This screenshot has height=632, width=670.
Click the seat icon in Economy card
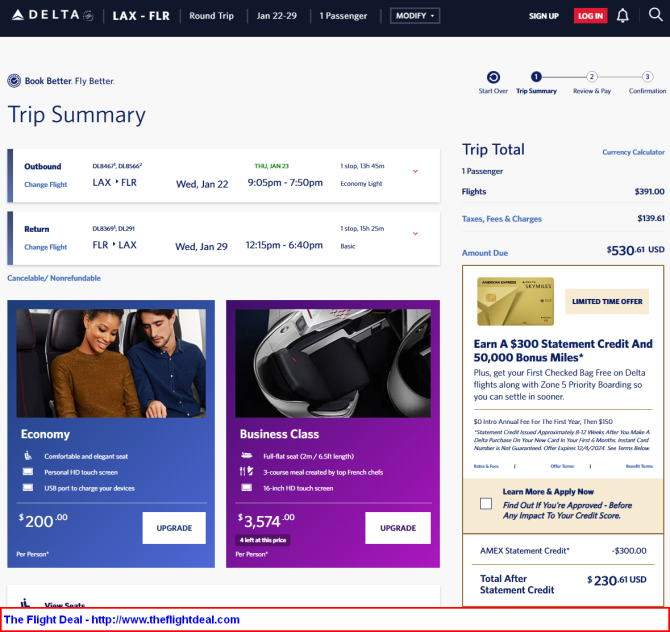pos(28,456)
